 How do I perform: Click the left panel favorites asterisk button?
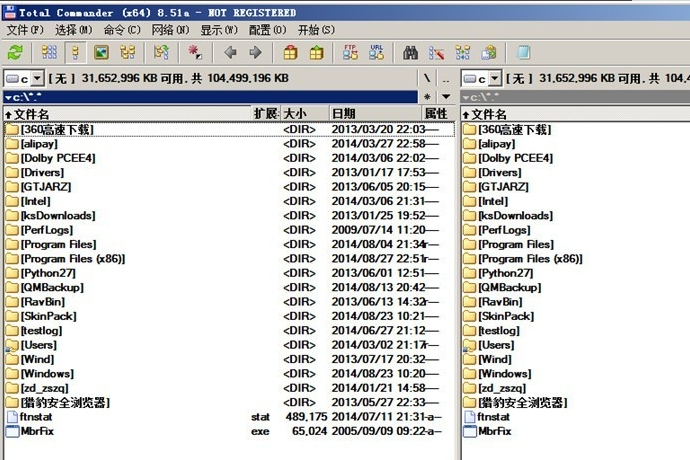click(x=427, y=96)
